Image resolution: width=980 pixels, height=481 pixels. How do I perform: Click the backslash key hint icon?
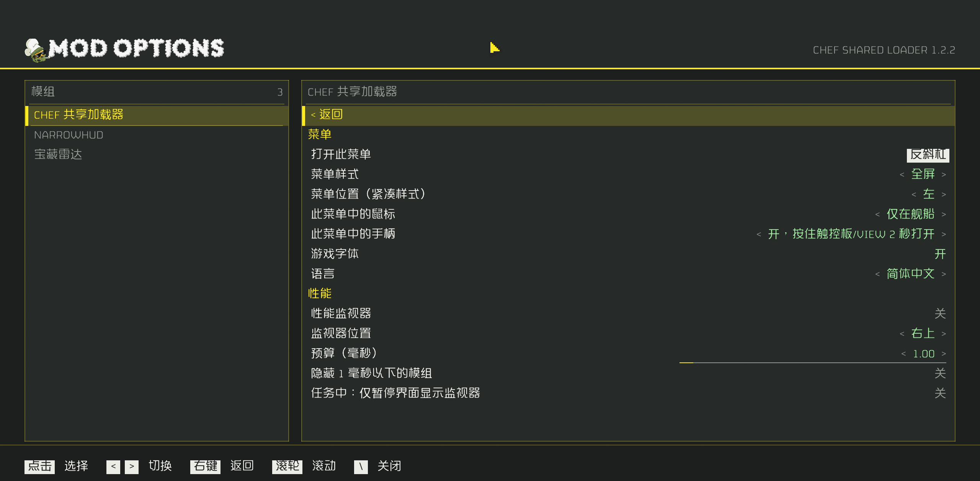tap(361, 466)
